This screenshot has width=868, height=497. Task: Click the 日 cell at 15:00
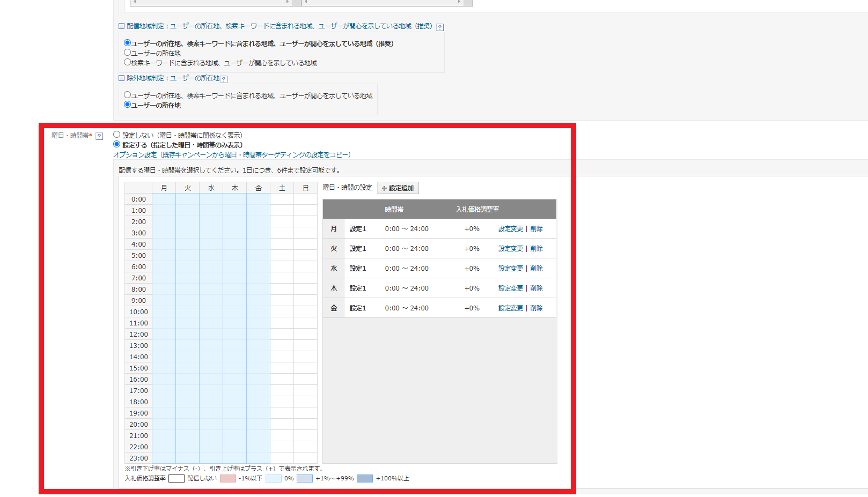pyautogui.click(x=306, y=368)
